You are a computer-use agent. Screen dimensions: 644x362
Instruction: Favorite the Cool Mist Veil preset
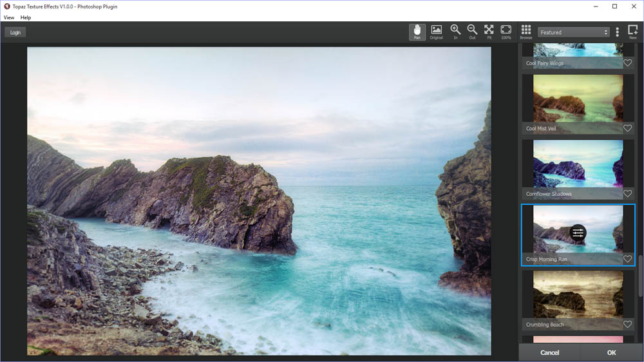628,129
